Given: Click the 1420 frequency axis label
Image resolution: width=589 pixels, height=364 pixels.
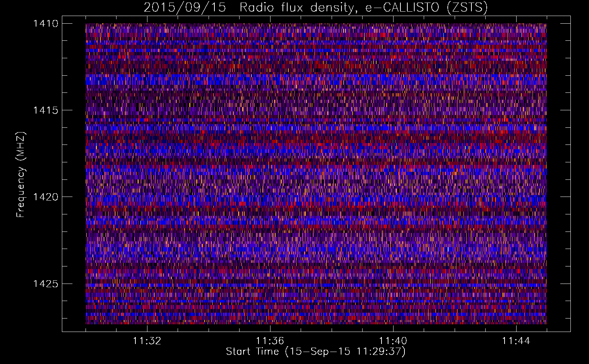Looking at the screenshot, I should coord(45,197).
